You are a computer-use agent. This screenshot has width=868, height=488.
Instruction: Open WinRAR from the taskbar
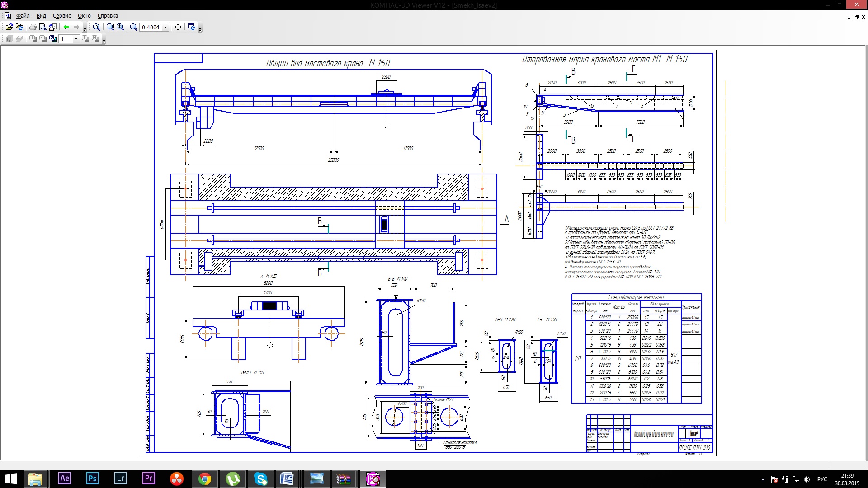click(x=344, y=479)
